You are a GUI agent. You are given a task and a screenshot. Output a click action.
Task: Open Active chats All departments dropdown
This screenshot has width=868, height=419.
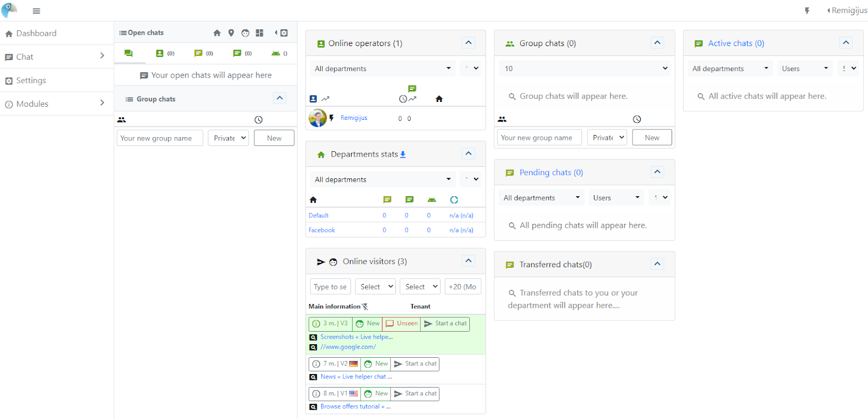(731, 68)
